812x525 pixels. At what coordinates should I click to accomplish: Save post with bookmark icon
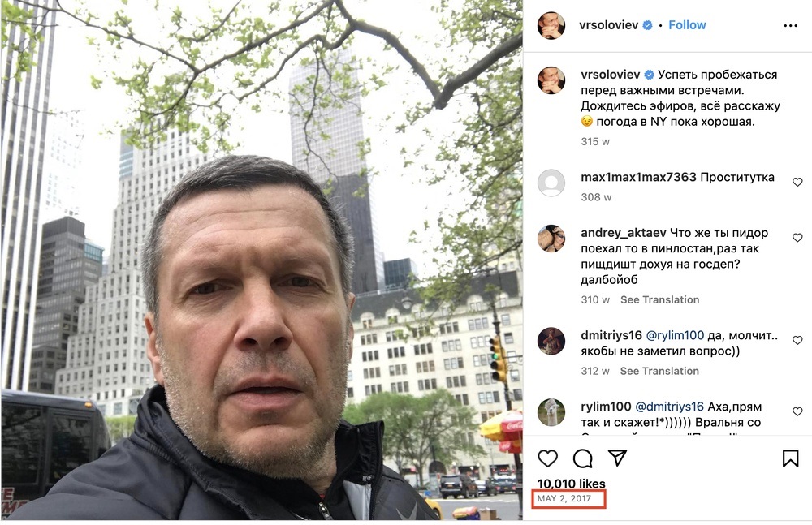[x=790, y=458]
